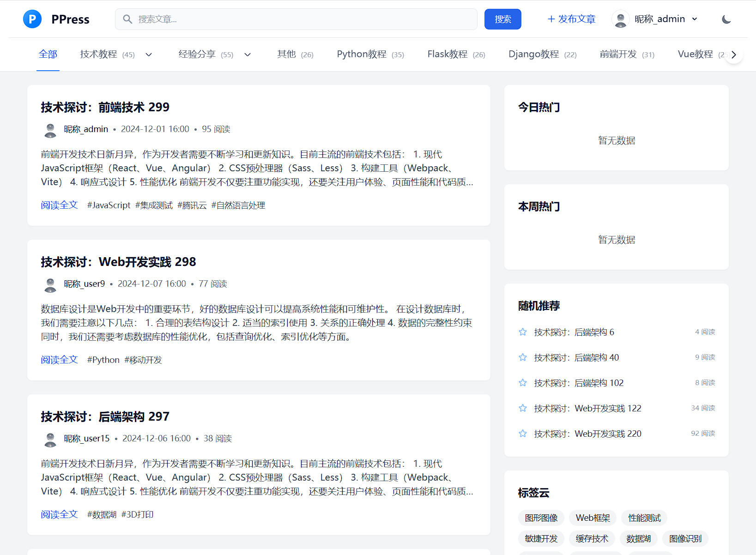
Task: Open the admin avatar image in the header
Action: pos(621,19)
